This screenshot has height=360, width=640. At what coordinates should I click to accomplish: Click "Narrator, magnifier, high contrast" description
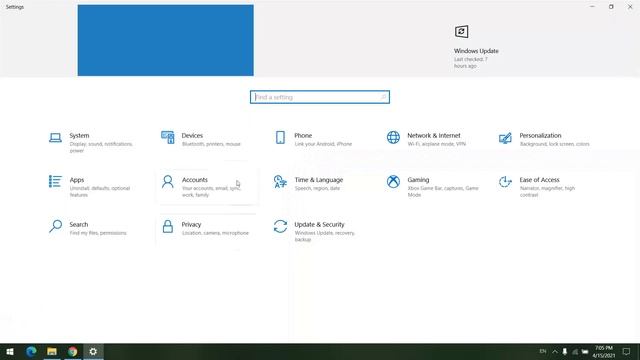click(x=547, y=192)
